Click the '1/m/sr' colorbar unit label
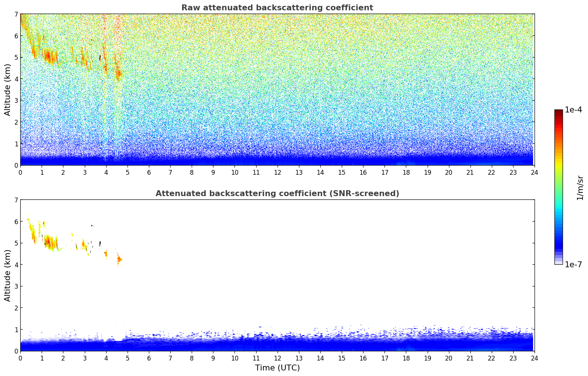This screenshot has height=376, width=588. (580, 188)
